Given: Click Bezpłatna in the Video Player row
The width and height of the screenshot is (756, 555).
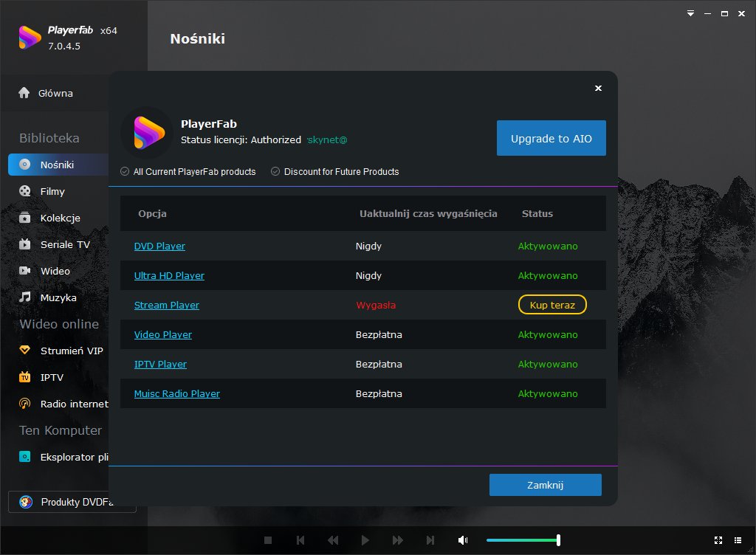Looking at the screenshot, I should (379, 334).
